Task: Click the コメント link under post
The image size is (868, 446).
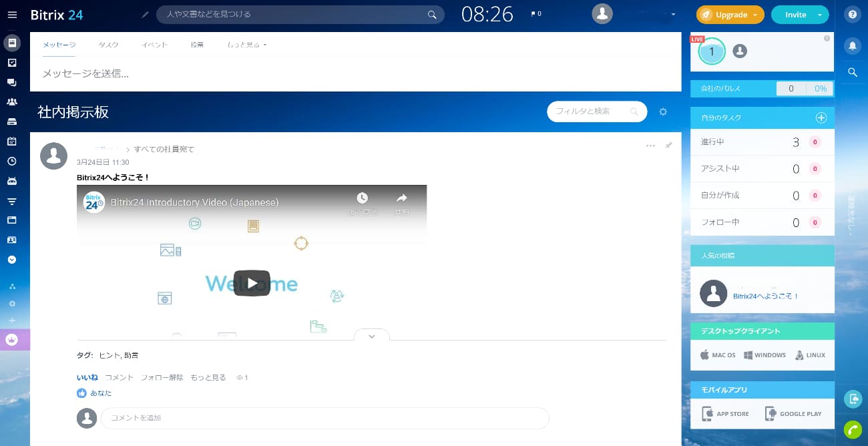Action: (119, 378)
